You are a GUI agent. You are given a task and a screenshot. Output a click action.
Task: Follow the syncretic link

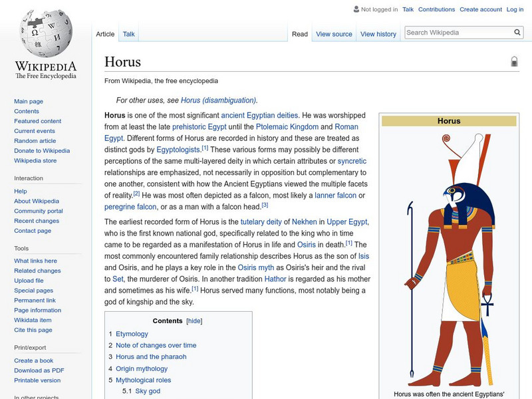tap(352, 161)
